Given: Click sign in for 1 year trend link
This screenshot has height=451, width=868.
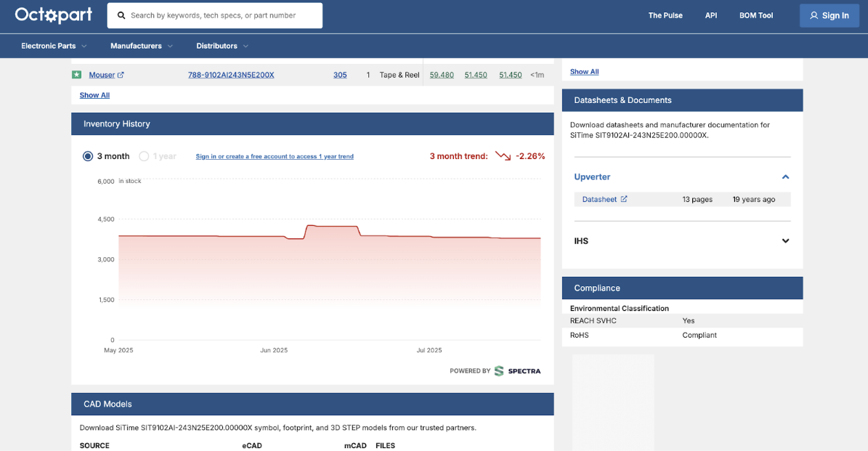Looking at the screenshot, I should (275, 157).
